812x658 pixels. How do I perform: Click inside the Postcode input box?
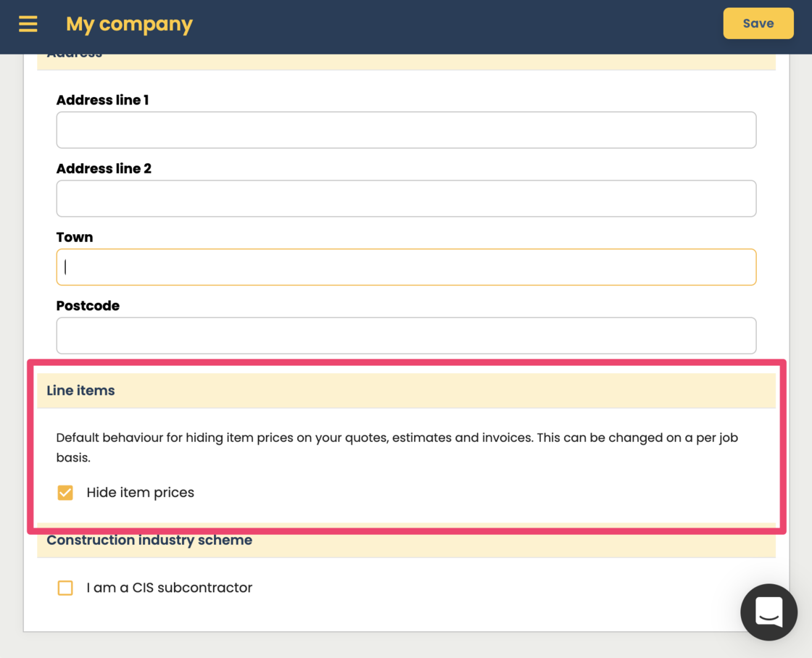(406, 336)
